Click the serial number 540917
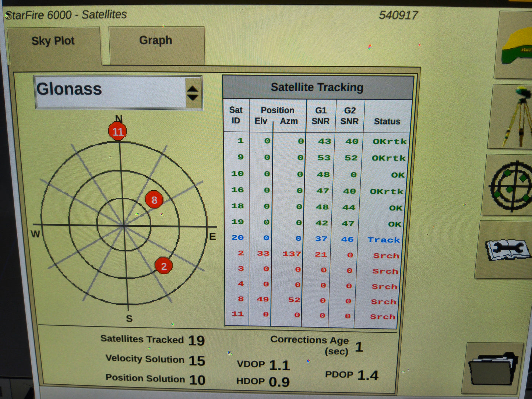This screenshot has height=399, width=532. [x=398, y=15]
